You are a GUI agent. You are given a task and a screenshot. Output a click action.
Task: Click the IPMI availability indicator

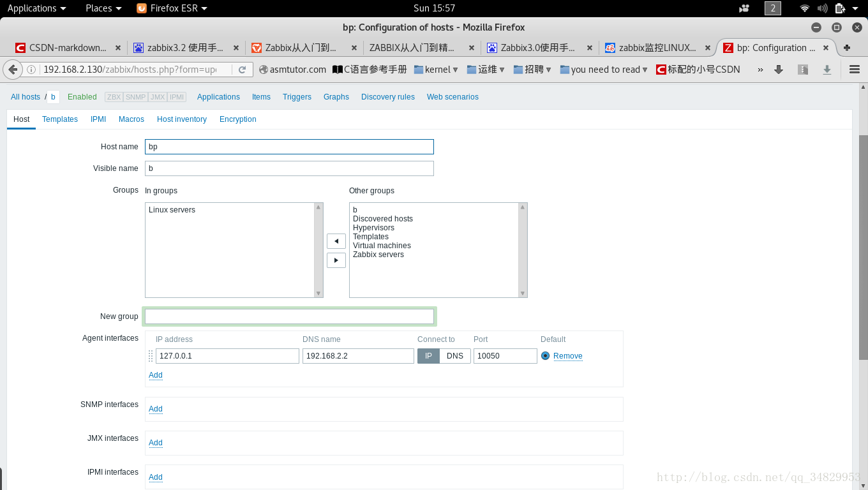click(x=177, y=97)
